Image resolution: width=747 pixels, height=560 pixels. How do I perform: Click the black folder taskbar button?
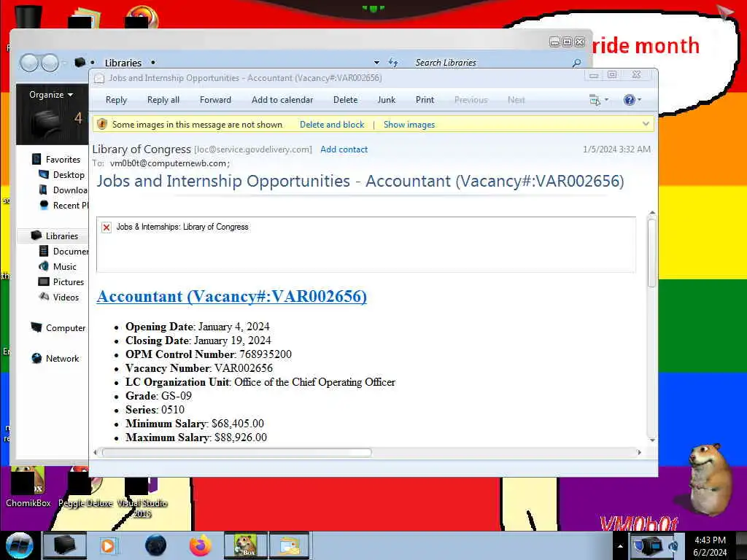tap(65, 545)
